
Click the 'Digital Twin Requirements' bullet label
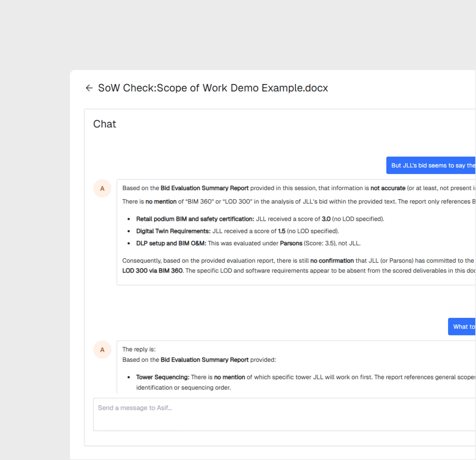(173, 231)
